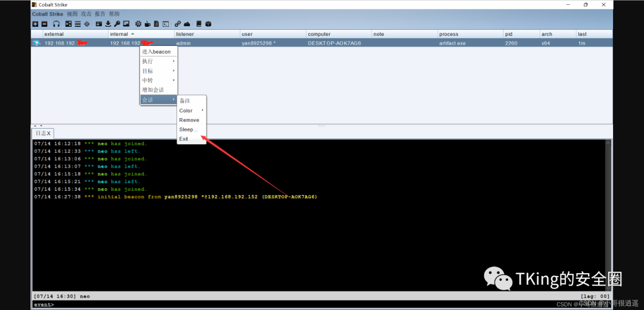Click the [07/14 16:30] neo status text

click(x=62, y=296)
